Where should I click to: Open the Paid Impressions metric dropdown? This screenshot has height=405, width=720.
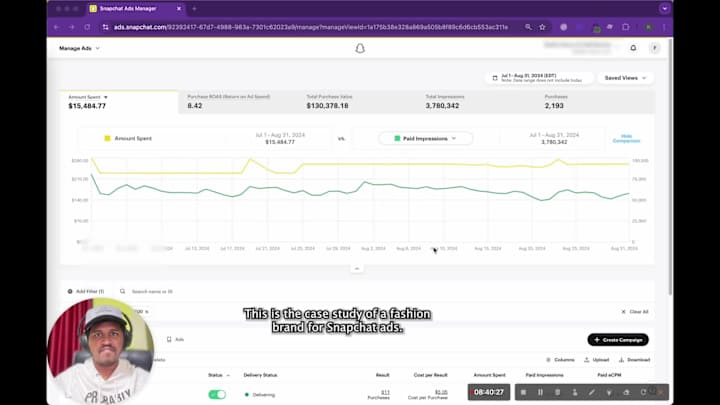(425, 138)
